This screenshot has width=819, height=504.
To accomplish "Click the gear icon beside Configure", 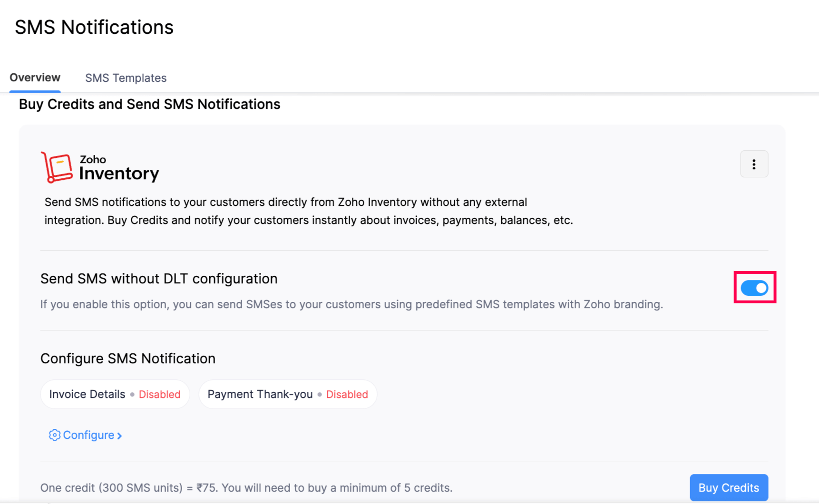I will [54, 435].
